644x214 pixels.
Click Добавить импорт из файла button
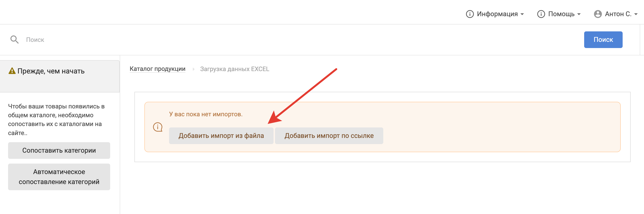coord(221,136)
